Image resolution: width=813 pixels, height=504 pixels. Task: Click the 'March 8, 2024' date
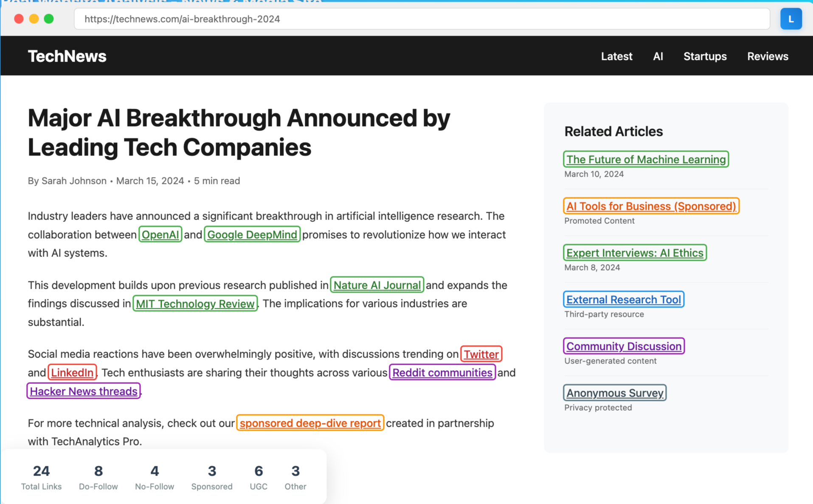pos(592,267)
